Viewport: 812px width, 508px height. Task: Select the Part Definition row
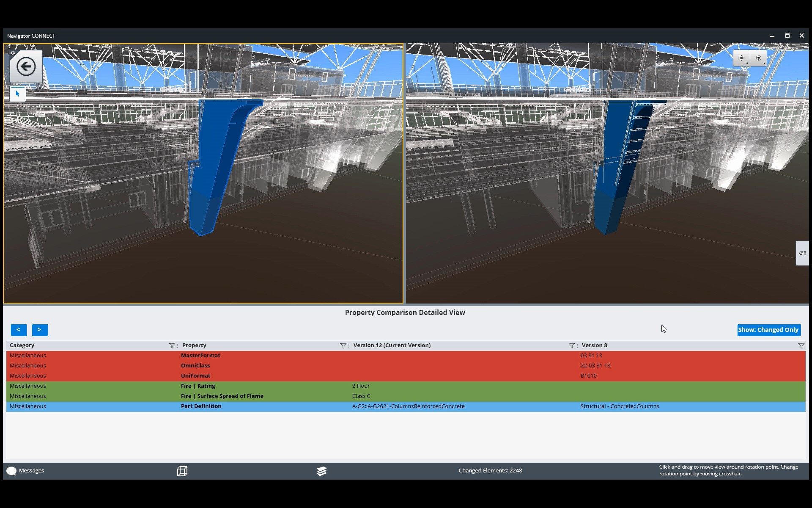pos(201,406)
